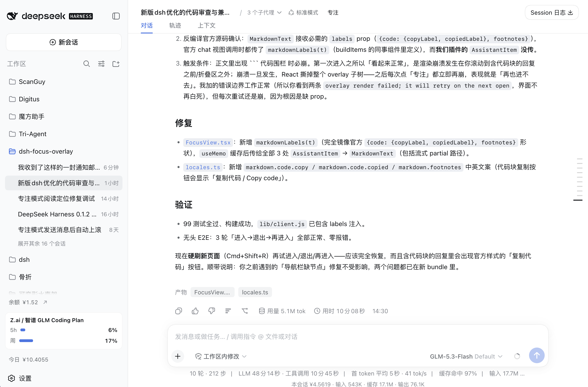The image size is (588, 387).
Task: Open the FocusView artifact chip next to 产物
Action: pyautogui.click(x=212, y=292)
